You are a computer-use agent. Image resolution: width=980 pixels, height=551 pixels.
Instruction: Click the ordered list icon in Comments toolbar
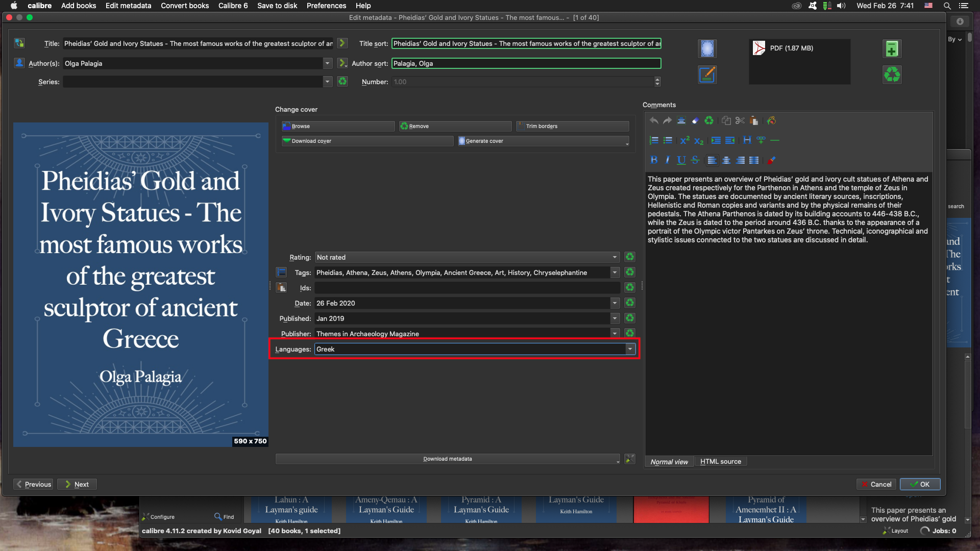pyautogui.click(x=653, y=140)
